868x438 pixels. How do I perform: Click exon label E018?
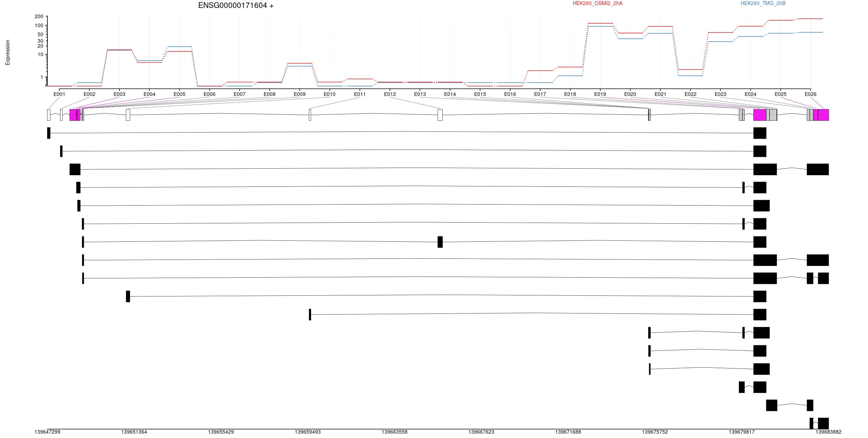tap(570, 94)
